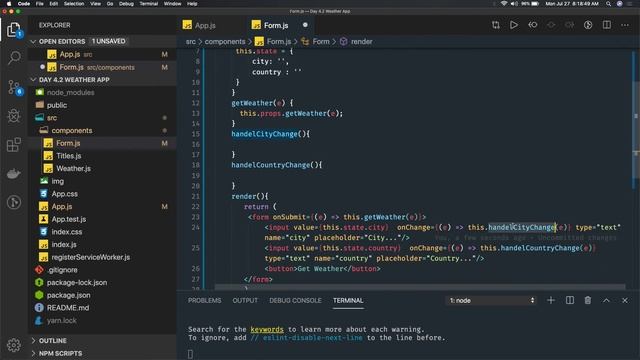Open the Debug menu
The height and width of the screenshot is (360, 640).
click(126, 4)
